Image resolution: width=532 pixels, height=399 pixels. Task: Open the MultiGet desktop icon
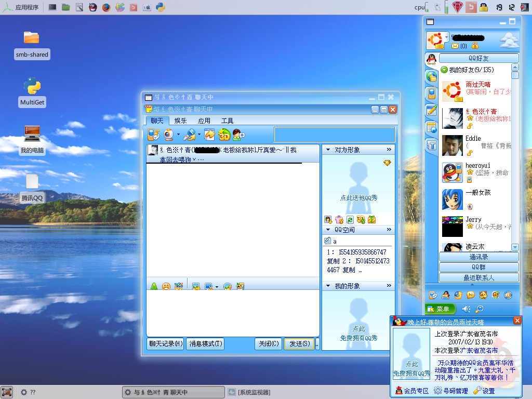(32, 92)
